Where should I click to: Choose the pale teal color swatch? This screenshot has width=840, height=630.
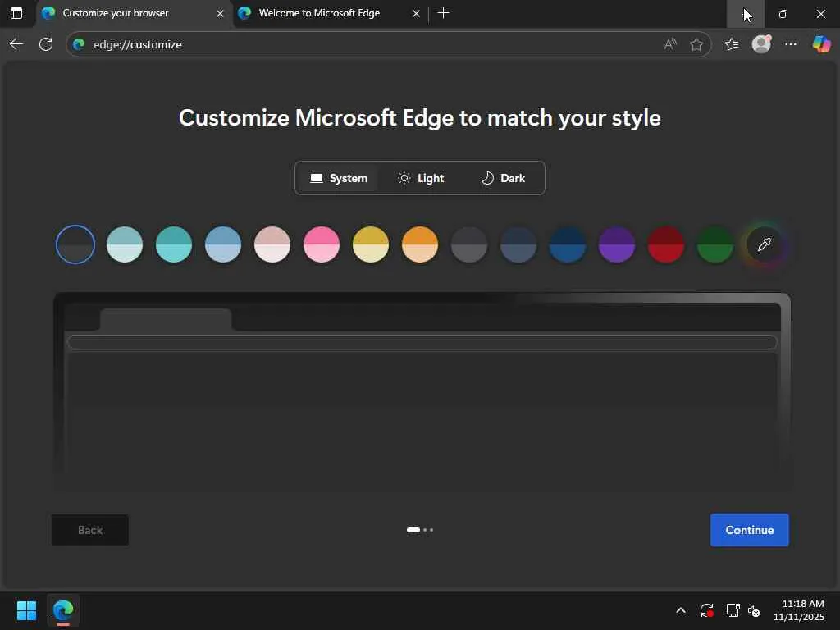pos(125,244)
